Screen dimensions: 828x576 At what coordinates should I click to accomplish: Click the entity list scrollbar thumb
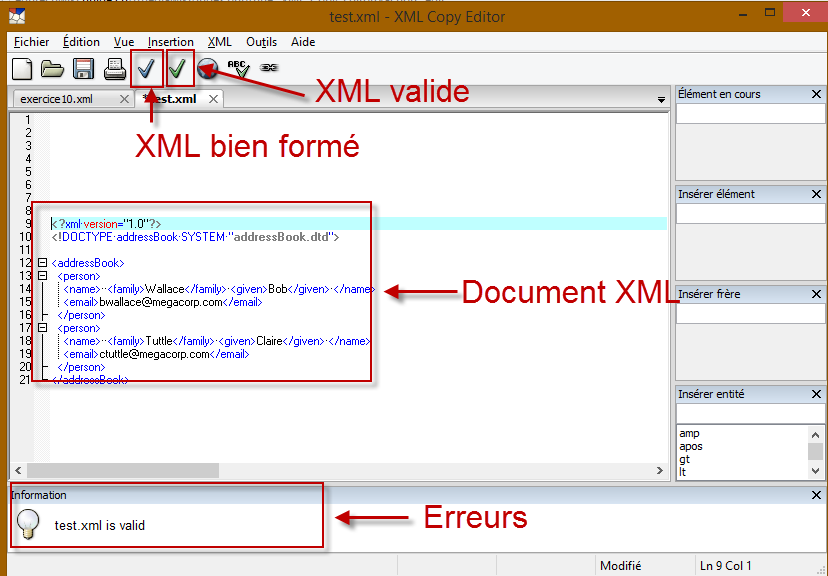(x=815, y=451)
